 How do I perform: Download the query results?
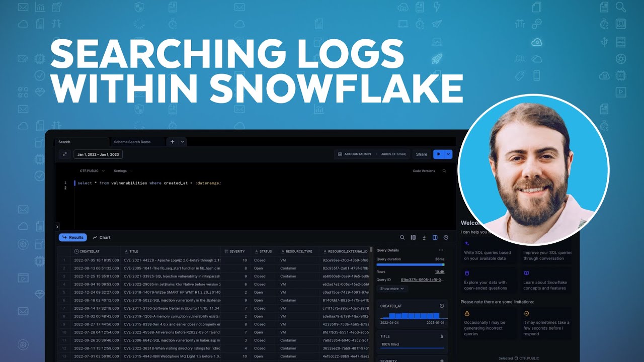point(424,237)
